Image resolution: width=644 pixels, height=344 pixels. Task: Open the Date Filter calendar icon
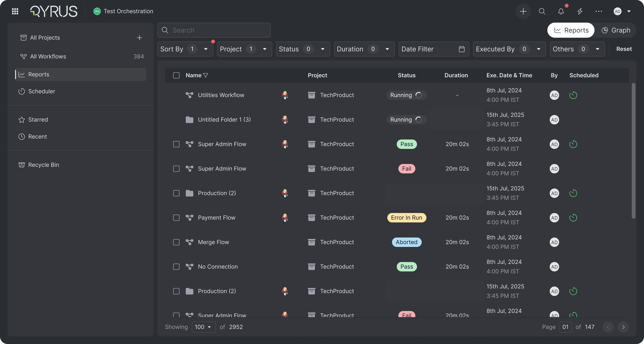pos(462,49)
